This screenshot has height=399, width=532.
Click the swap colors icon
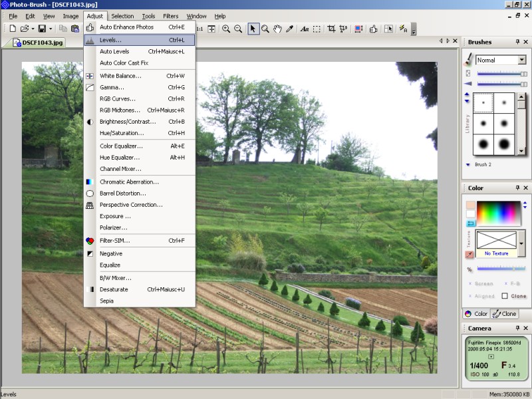tap(471, 223)
